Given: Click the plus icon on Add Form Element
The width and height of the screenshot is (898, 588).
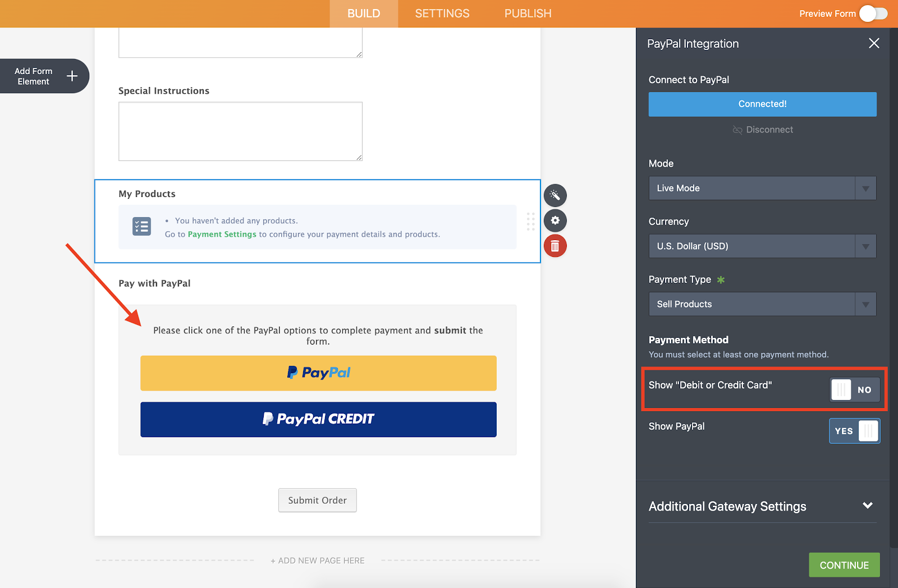Looking at the screenshot, I should [72, 76].
